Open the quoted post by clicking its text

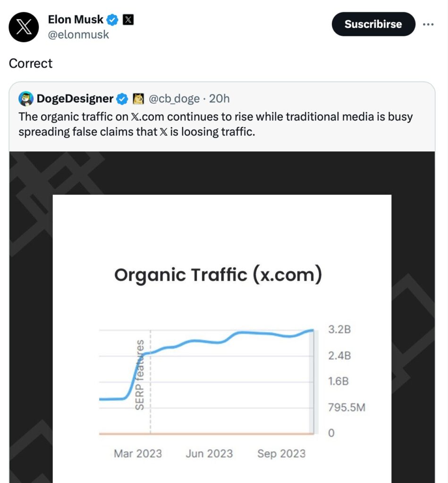pos(215,124)
